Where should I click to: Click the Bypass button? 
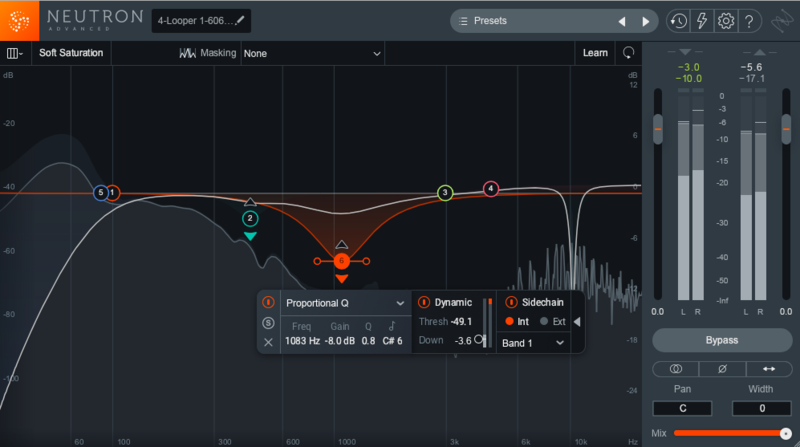[721, 340]
